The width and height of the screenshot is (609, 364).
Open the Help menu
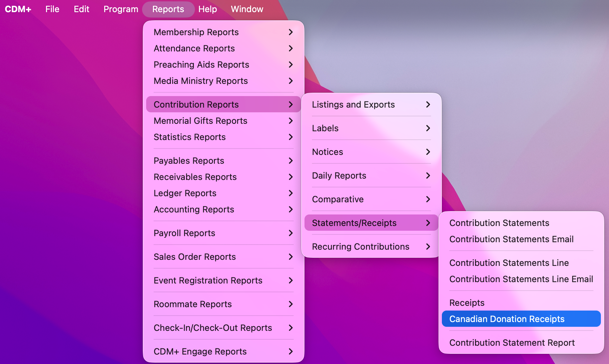(207, 9)
